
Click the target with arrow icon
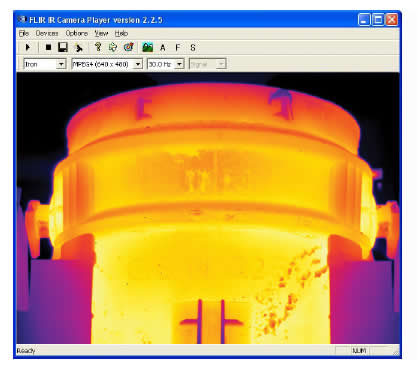tap(129, 47)
